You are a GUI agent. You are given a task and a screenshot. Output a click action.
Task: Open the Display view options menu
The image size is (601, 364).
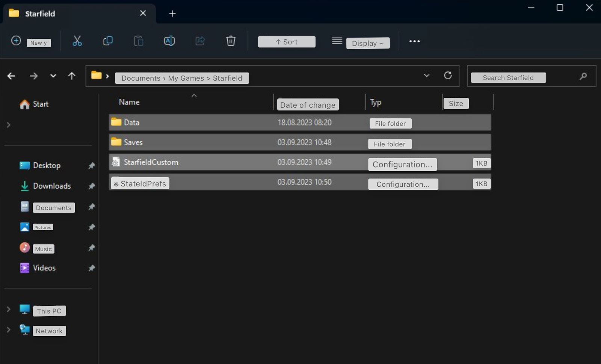361,42
